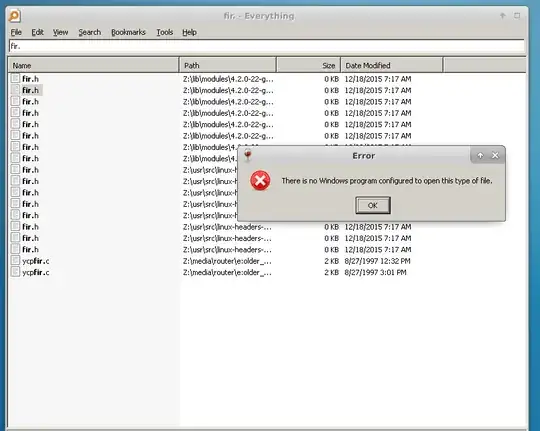Select the highlighted fir.h file name
Image resolution: width=540 pixels, height=431 pixels.
[31, 90]
